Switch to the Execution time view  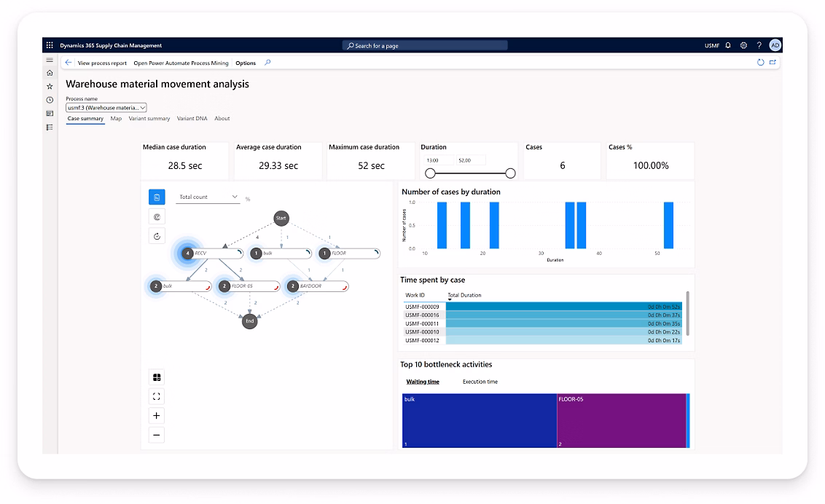click(480, 382)
